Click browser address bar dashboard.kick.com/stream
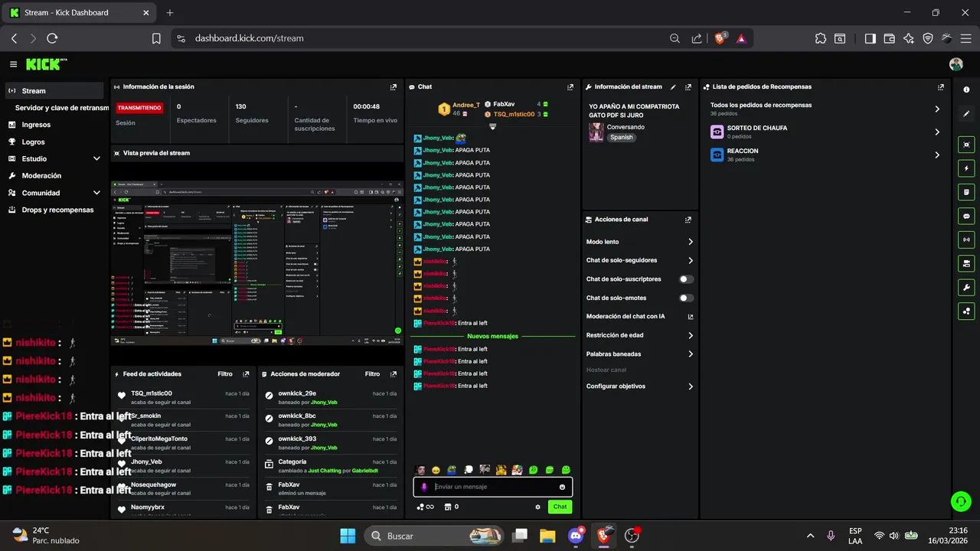 click(x=249, y=38)
